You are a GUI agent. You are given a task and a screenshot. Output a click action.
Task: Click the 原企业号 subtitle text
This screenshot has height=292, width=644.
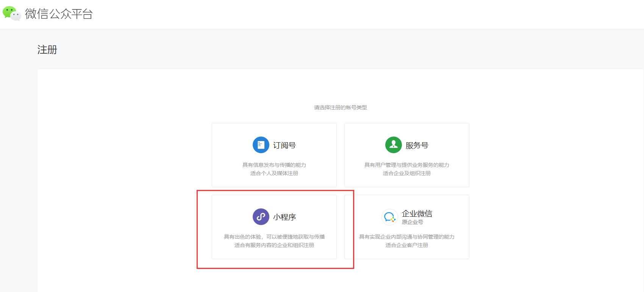(413, 222)
